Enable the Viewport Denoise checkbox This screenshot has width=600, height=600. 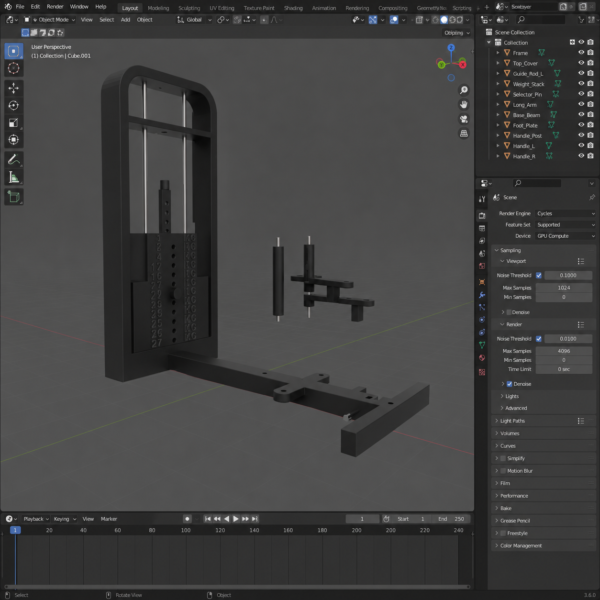pyautogui.click(x=509, y=312)
